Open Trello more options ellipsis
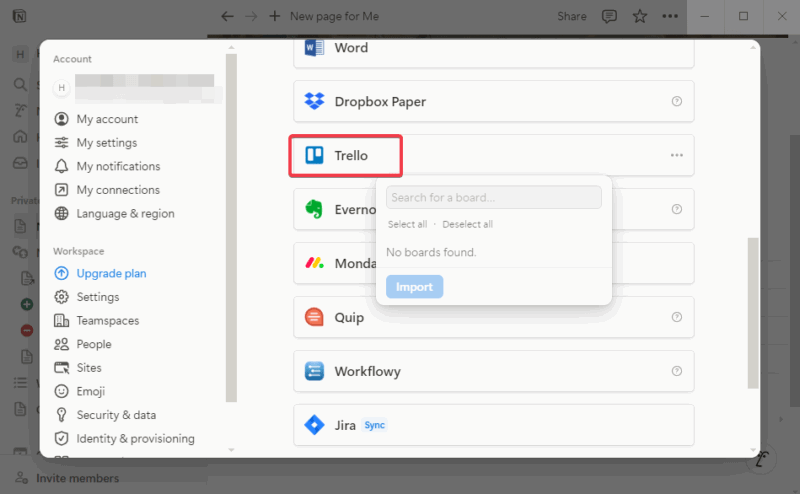The width and height of the screenshot is (800, 494). pos(677,155)
